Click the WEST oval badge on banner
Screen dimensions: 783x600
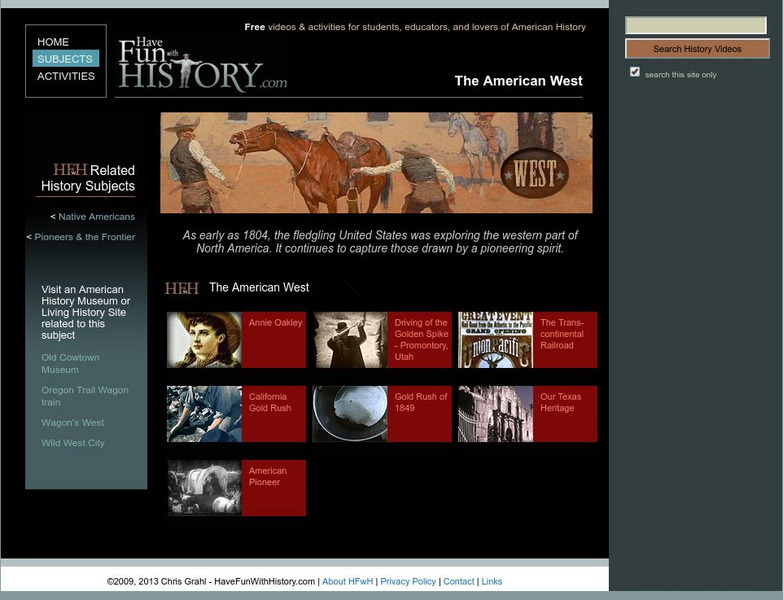coord(535,174)
